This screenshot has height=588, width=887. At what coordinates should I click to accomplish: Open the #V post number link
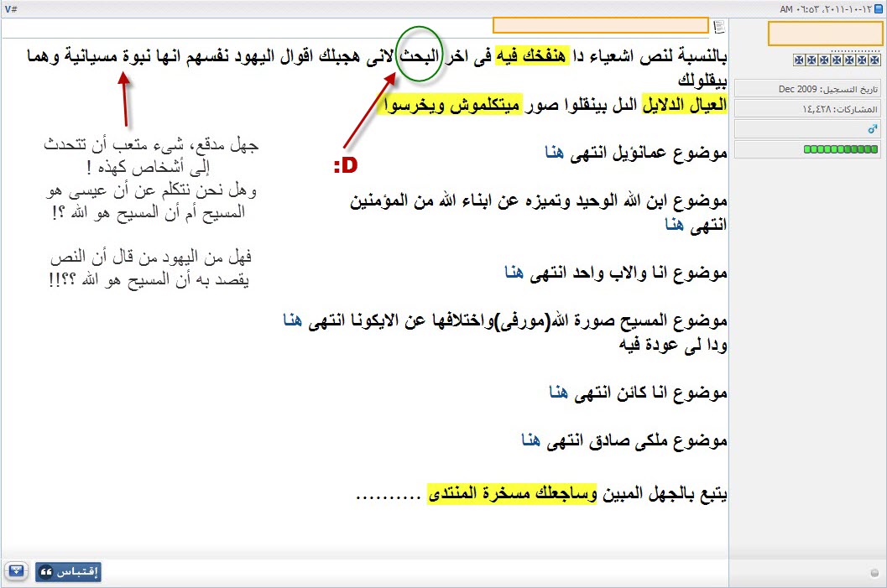[x=10, y=8]
